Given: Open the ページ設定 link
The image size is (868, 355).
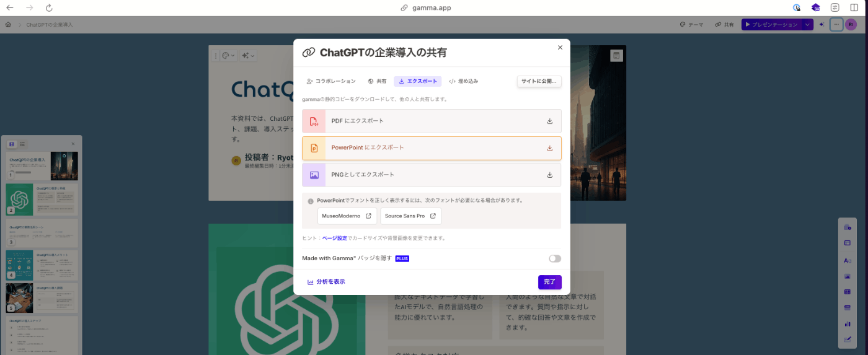Looking at the screenshot, I should tap(335, 238).
